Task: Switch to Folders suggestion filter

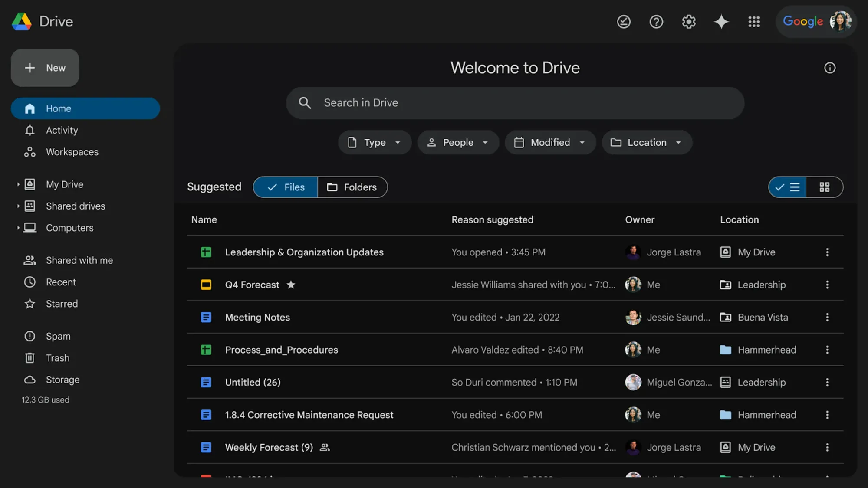Action: pos(353,187)
